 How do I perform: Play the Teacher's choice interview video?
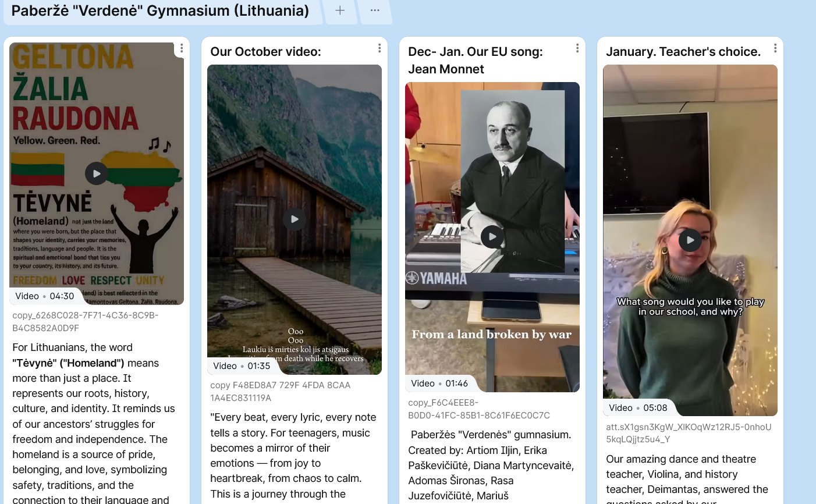[690, 240]
